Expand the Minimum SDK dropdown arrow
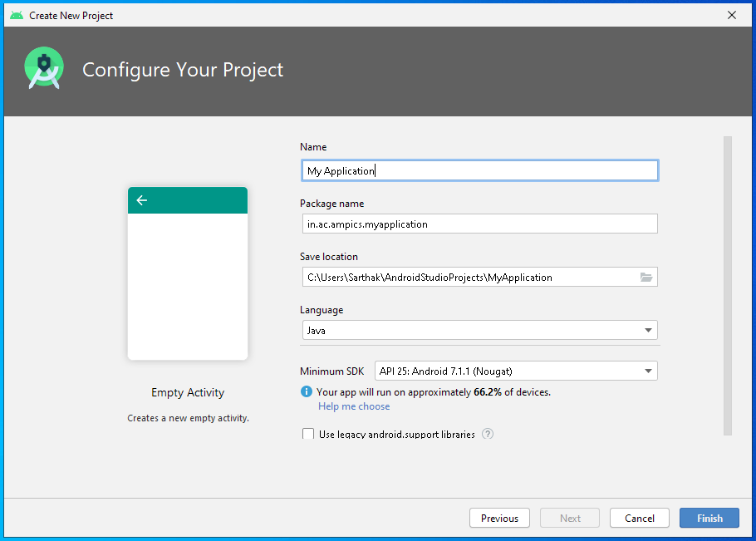756x541 pixels. click(648, 371)
